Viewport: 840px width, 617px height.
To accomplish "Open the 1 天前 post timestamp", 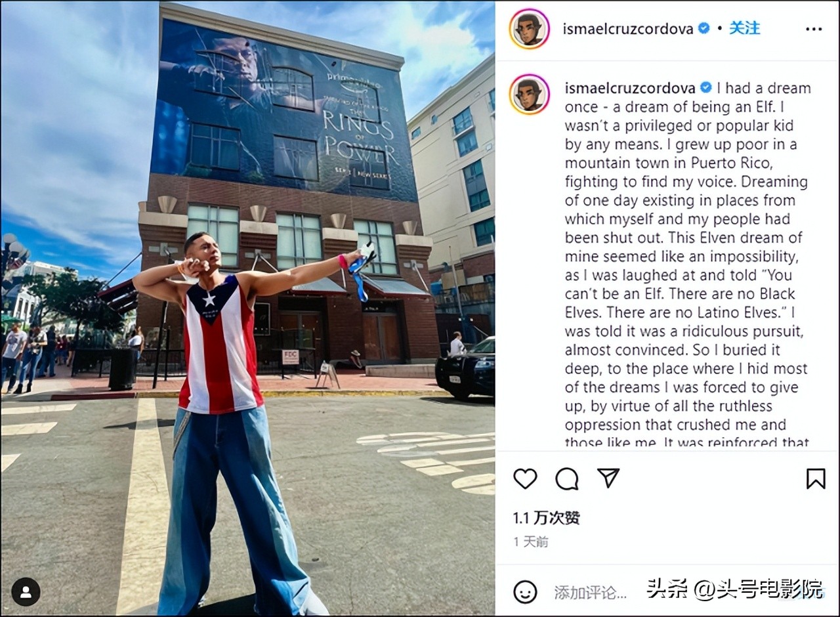I will [x=531, y=542].
